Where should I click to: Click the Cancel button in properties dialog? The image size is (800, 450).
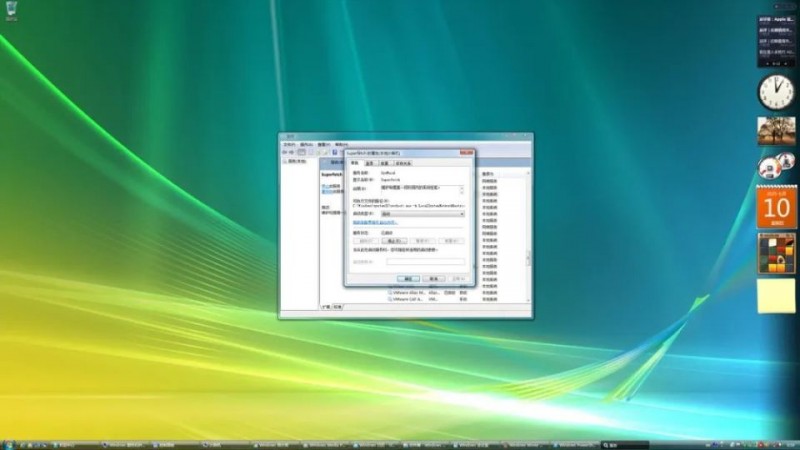(x=433, y=279)
